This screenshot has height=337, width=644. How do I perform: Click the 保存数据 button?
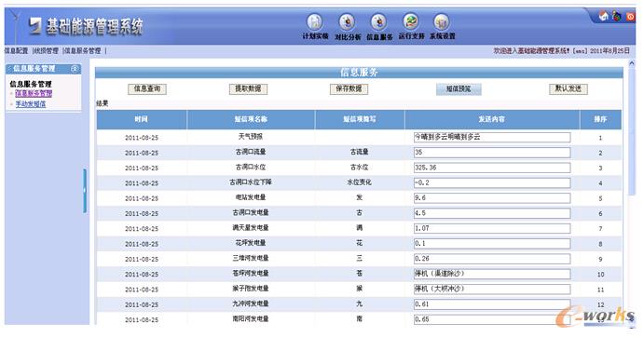[349, 88]
